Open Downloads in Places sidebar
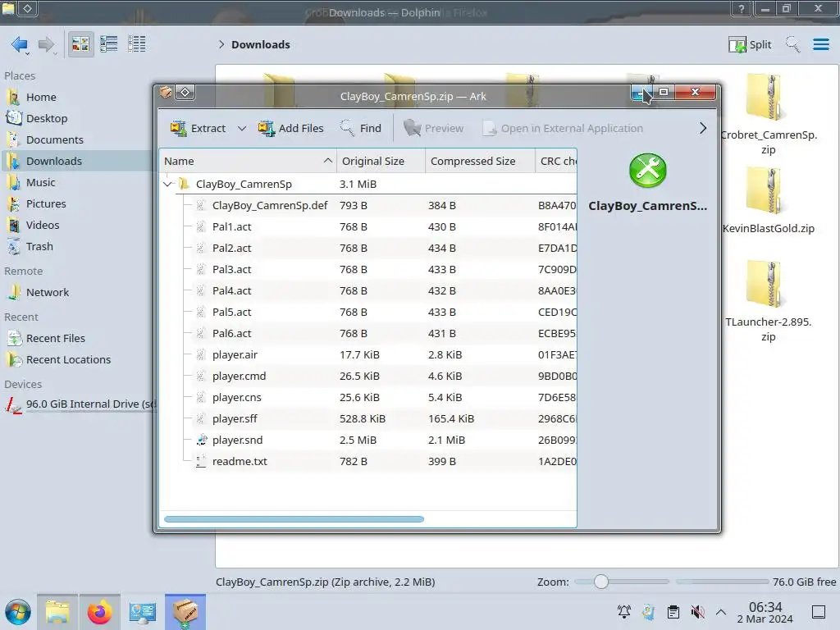This screenshot has width=840, height=630. tap(78, 162)
